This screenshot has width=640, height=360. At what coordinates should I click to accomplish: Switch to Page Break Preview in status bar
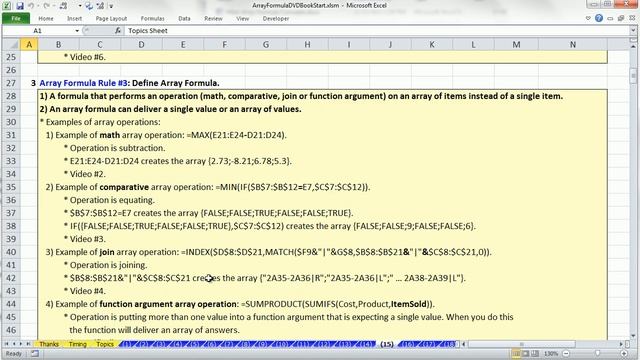coord(535,353)
